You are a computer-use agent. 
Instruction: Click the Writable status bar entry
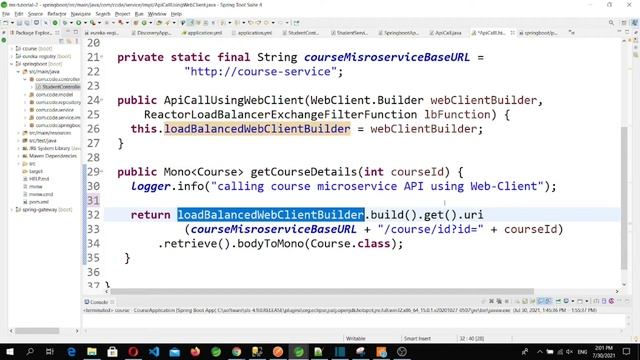pos(356,338)
